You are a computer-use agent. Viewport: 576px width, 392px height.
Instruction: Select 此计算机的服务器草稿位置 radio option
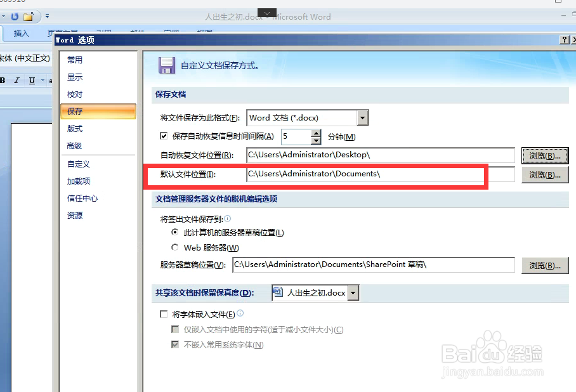175,232
